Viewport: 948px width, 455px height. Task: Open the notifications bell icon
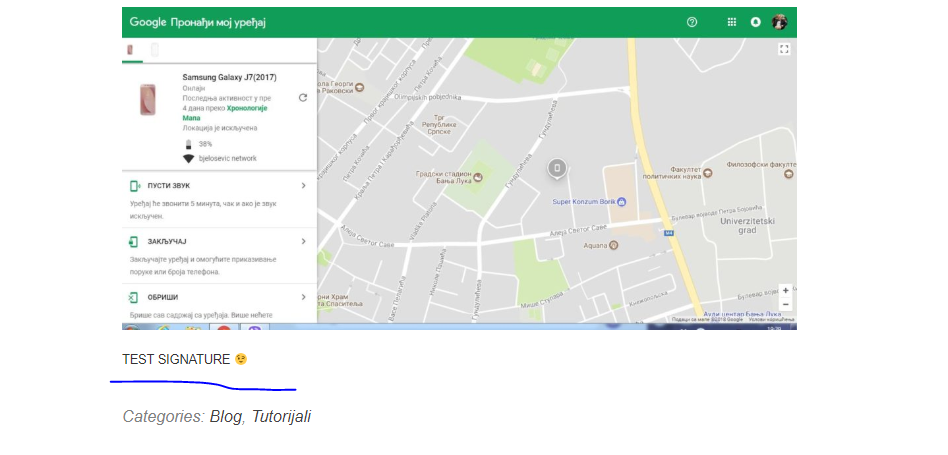point(755,22)
